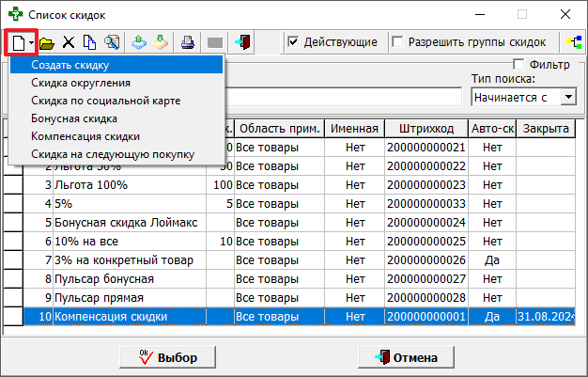Viewport: 588px width, 377px height.
Task: Click the green cross app icon in title bar
Action: click(x=16, y=15)
